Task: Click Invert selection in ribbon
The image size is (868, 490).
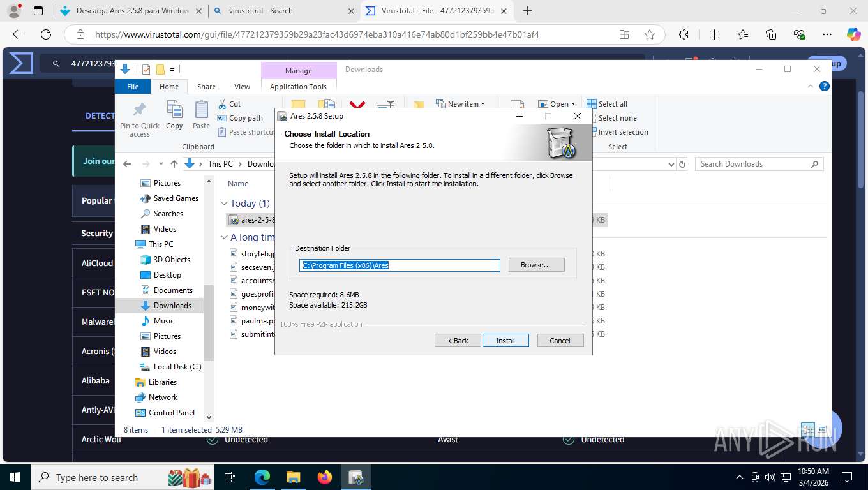Action: coord(617,132)
